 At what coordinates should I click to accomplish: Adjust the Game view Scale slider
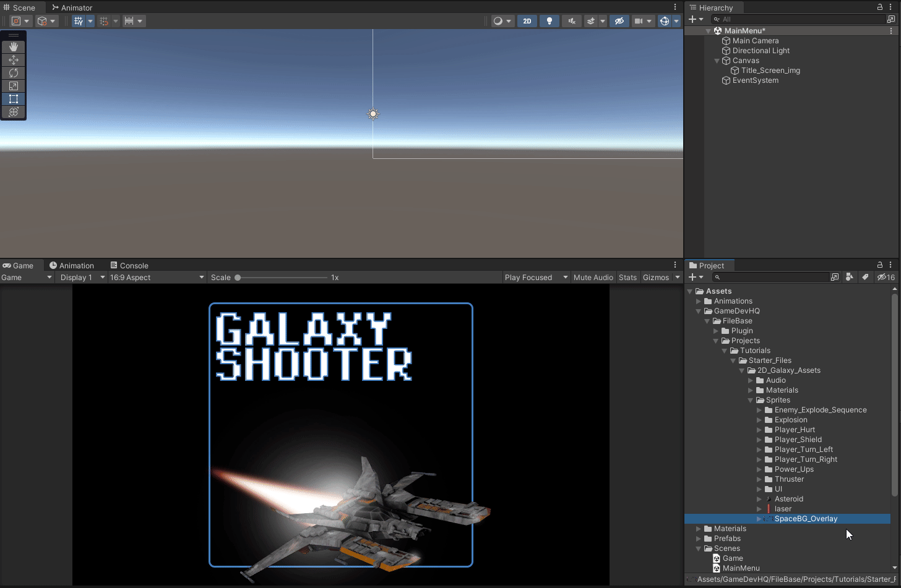pyautogui.click(x=282, y=278)
